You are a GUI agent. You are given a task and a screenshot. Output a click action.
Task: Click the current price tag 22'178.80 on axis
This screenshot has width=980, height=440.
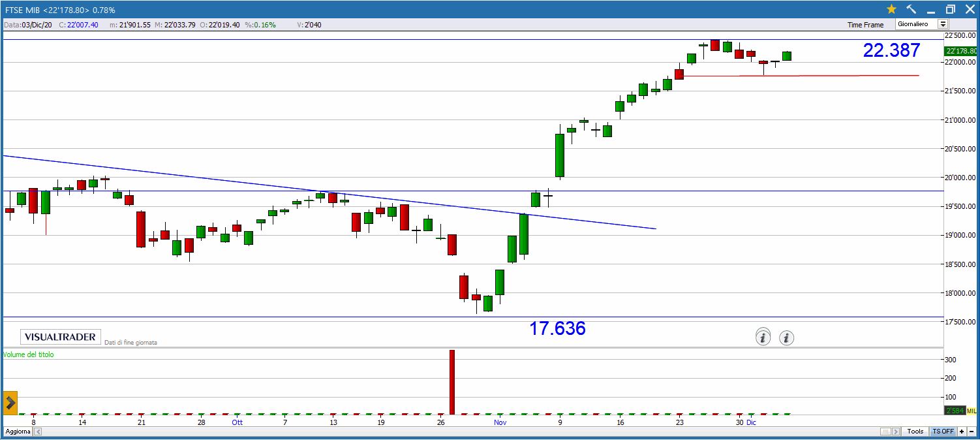pyautogui.click(x=960, y=51)
